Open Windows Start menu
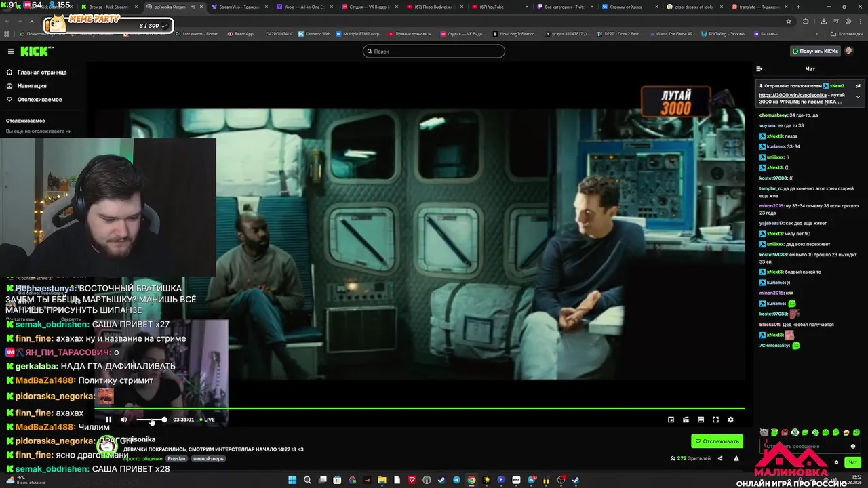Screen dimensions: 868x488 (292, 481)
